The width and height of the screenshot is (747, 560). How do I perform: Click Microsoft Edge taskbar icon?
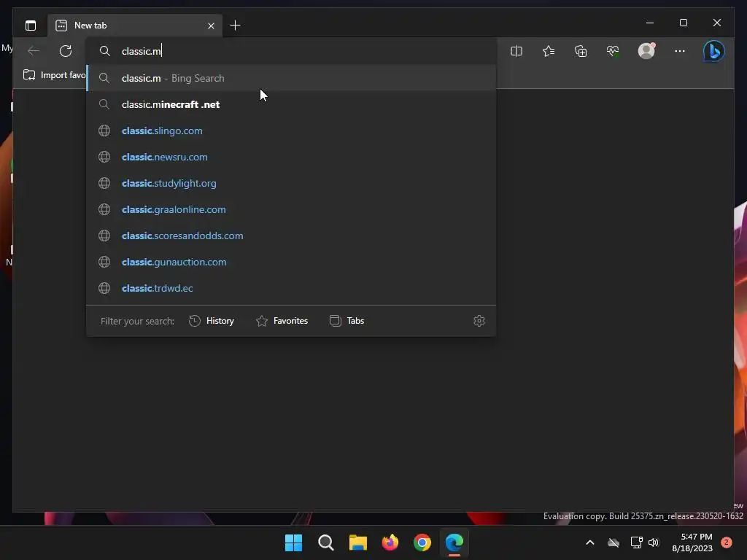[x=454, y=542]
